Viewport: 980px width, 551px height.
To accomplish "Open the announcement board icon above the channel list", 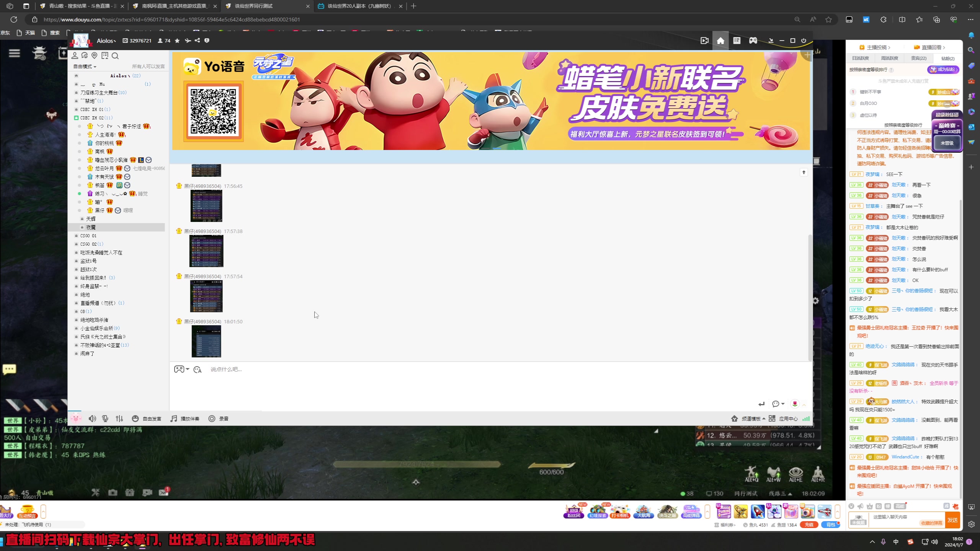I will coord(105,56).
